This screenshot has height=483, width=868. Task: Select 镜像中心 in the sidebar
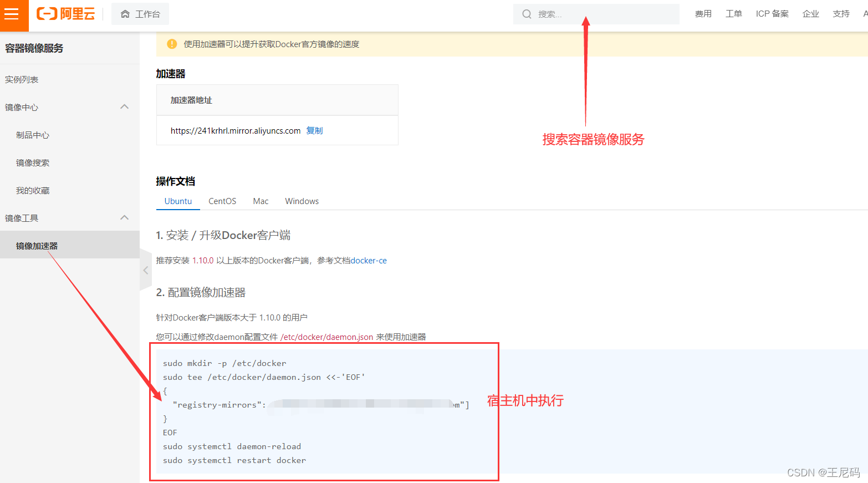[22, 107]
